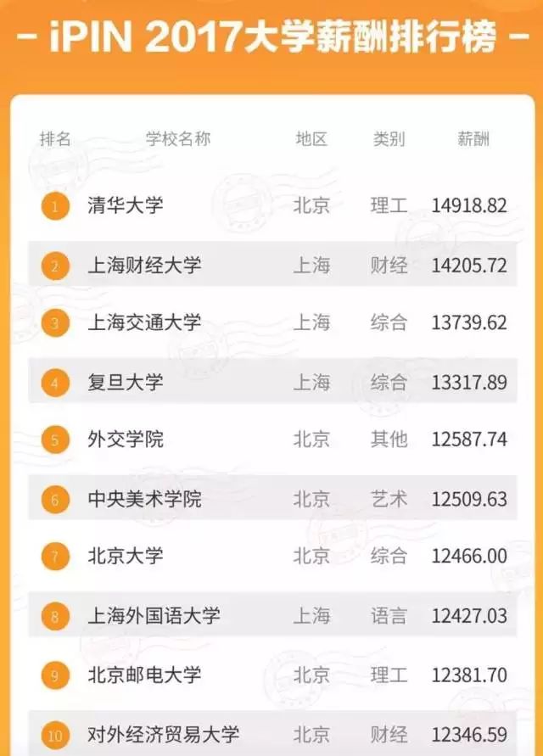Click the 学校名称 column header
The height and width of the screenshot is (756, 543).
(x=178, y=139)
